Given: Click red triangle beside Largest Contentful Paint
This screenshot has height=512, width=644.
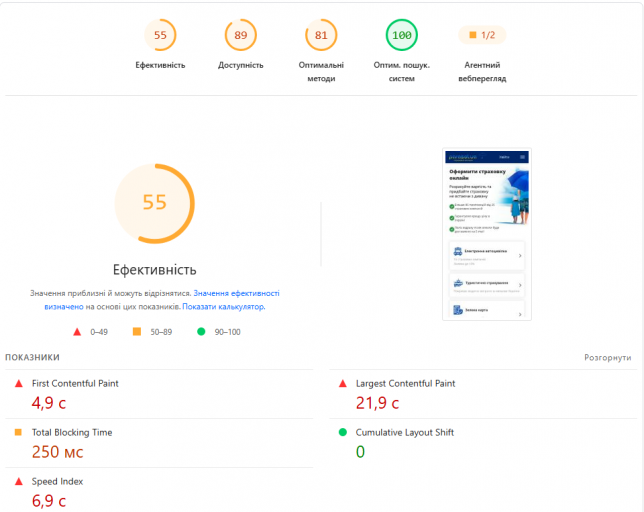Looking at the screenshot, I should tap(343, 383).
